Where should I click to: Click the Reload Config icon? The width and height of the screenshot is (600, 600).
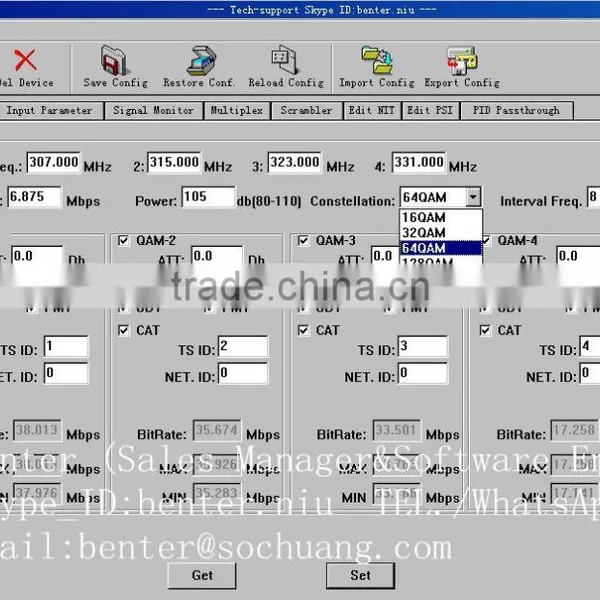pyautogui.click(x=285, y=60)
